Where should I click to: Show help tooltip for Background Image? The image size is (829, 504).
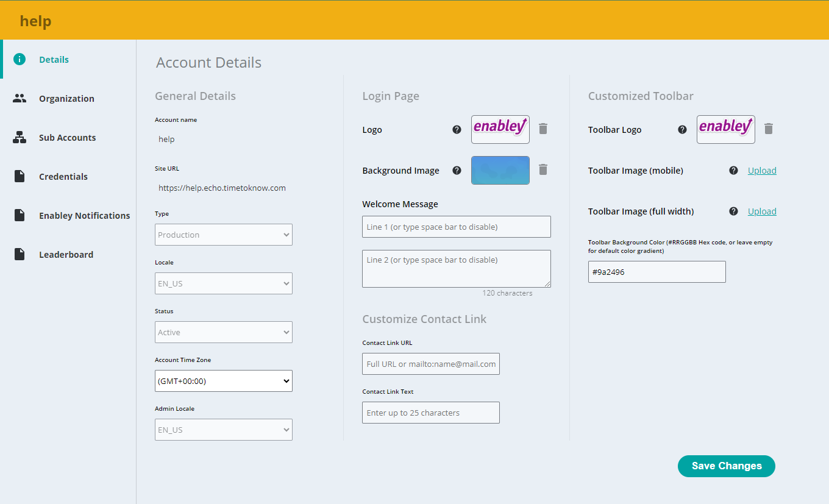[457, 170]
